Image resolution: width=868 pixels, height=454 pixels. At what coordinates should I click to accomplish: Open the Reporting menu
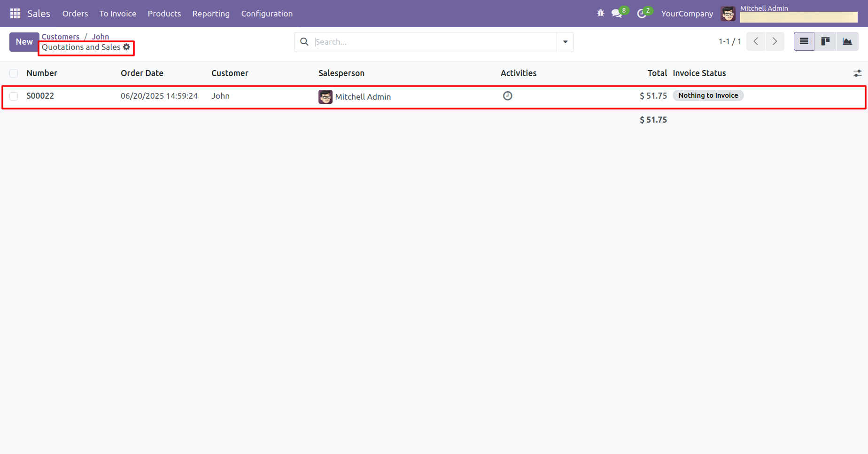(x=211, y=14)
